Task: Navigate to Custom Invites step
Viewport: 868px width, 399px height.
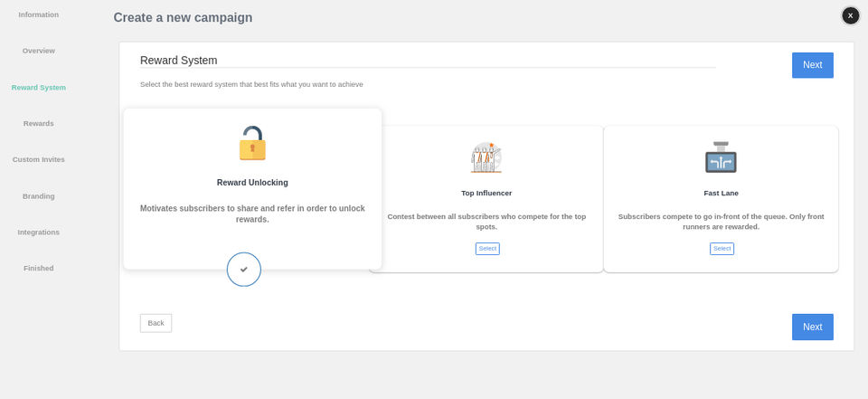Action: [39, 159]
